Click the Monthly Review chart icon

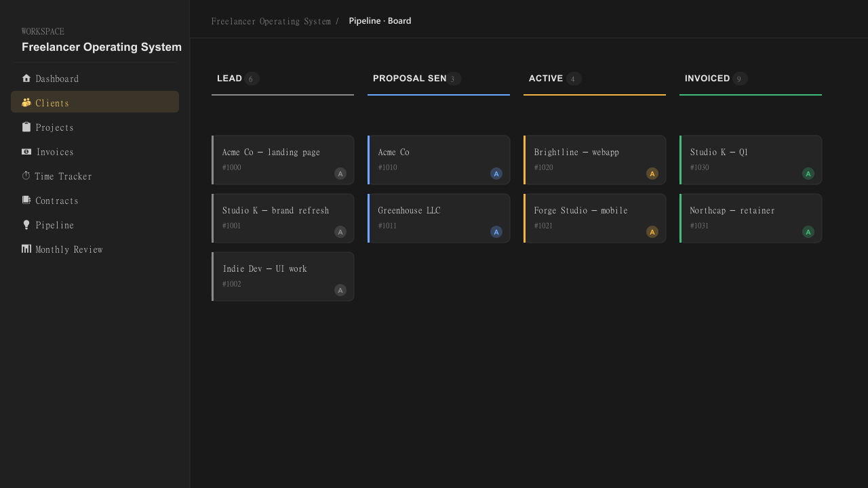pyautogui.click(x=26, y=249)
